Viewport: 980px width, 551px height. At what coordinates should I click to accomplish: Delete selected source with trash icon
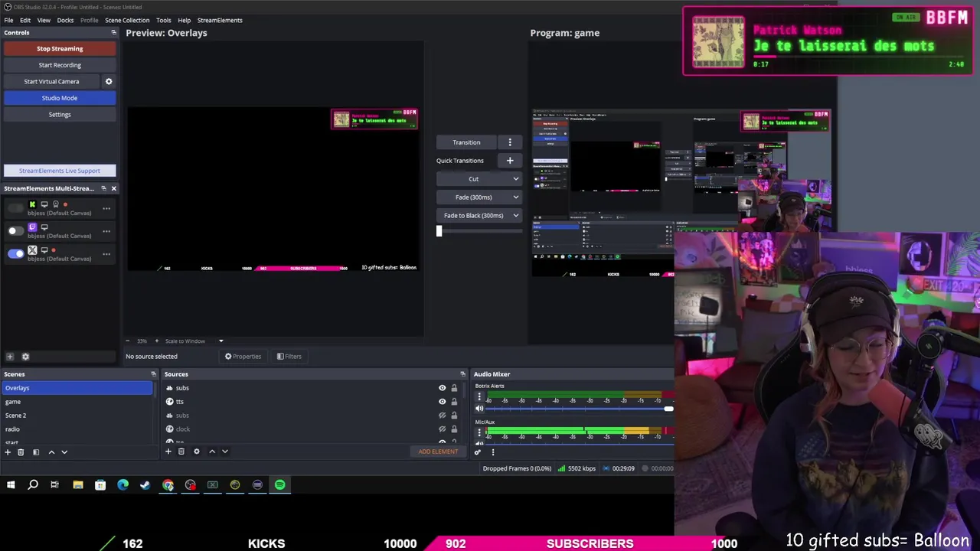click(181, 452)
